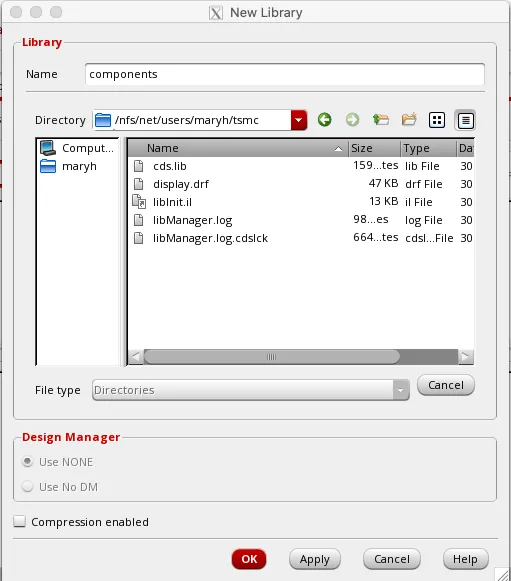Viewport: 511px width, 581px height.
Task: Select the Computer shortcut in sidebar
Action: tap(77, 148)
